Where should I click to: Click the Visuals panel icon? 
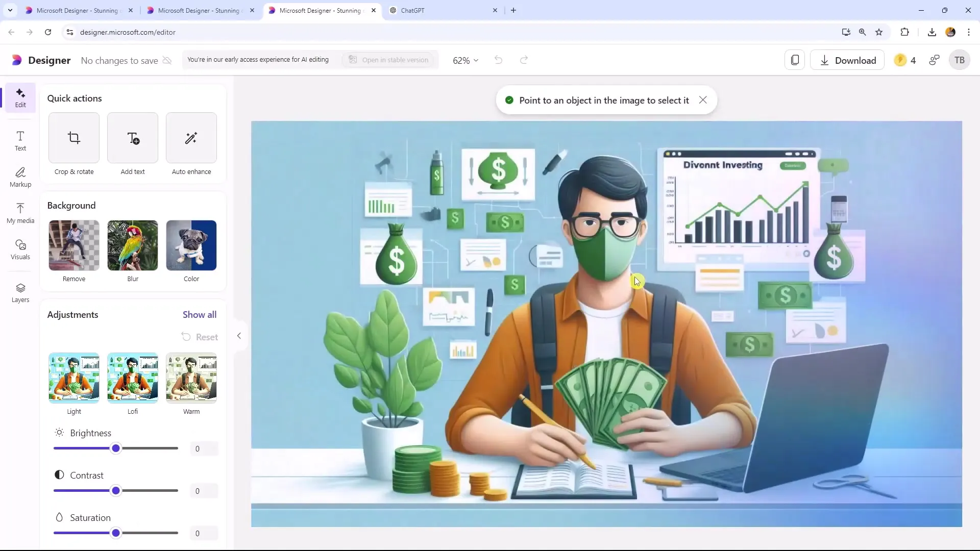(x=19, y=249)
